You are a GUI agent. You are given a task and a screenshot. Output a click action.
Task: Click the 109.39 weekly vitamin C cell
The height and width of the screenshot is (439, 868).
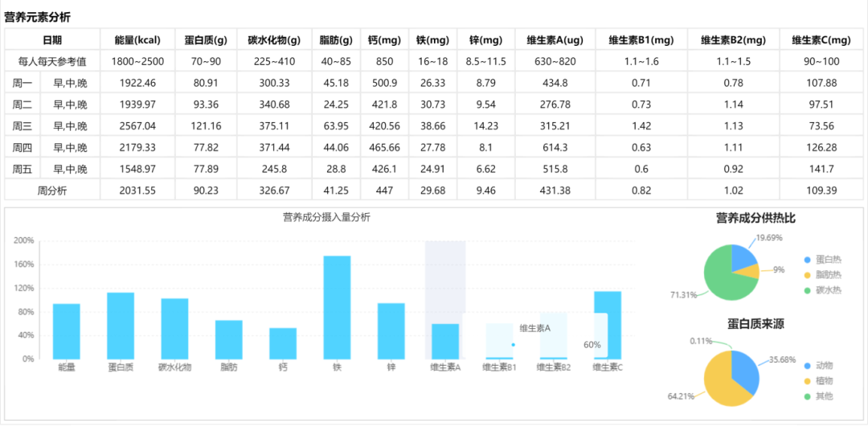click(821, 191)
